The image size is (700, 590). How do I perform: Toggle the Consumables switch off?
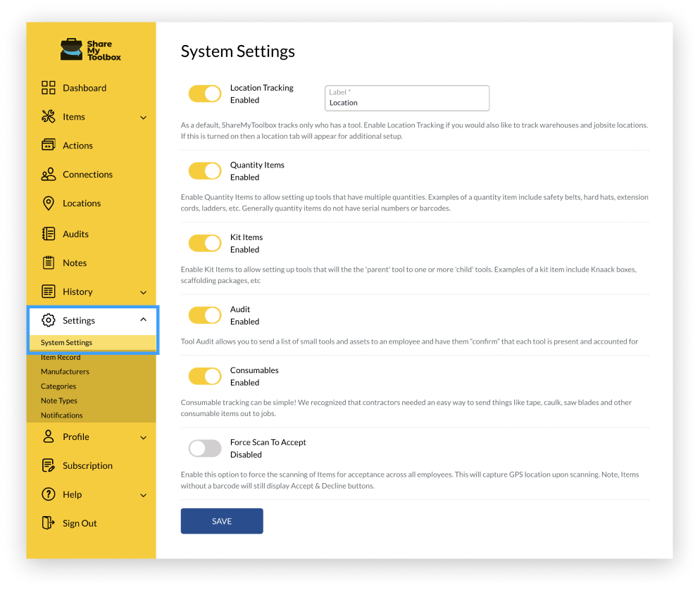click(x=204, y=376)
